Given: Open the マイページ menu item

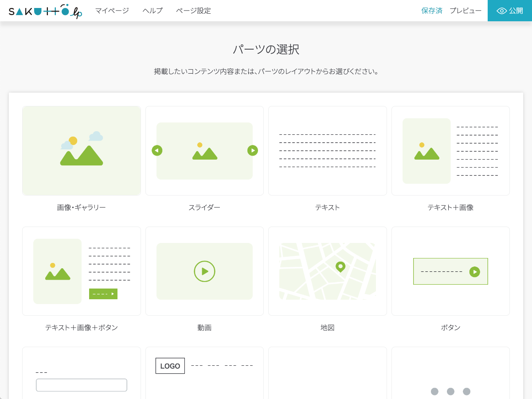Looking at the screenshot, I should tap(112, 11).
